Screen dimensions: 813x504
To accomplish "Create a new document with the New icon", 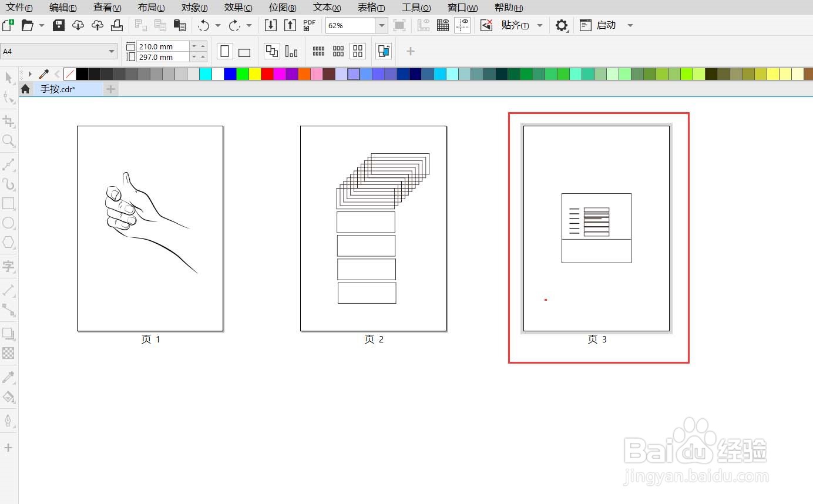I will pyautogui.click(x=8, y=25).
